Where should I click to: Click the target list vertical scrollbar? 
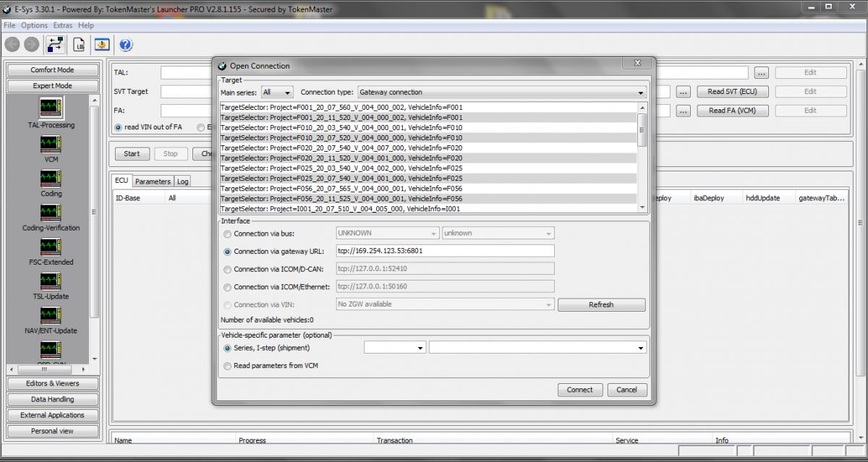point(642,158)
